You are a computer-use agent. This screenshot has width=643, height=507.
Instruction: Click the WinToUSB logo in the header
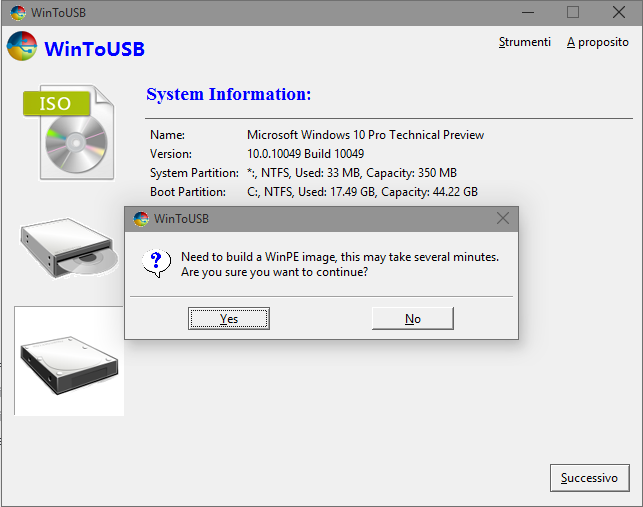(22, 46)
